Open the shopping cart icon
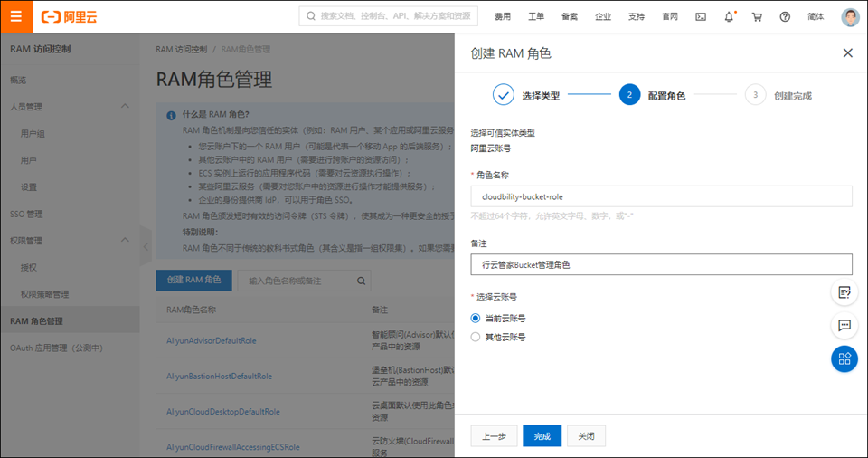The height and width of the screenshot is (458, 868). tap(757, 16)
